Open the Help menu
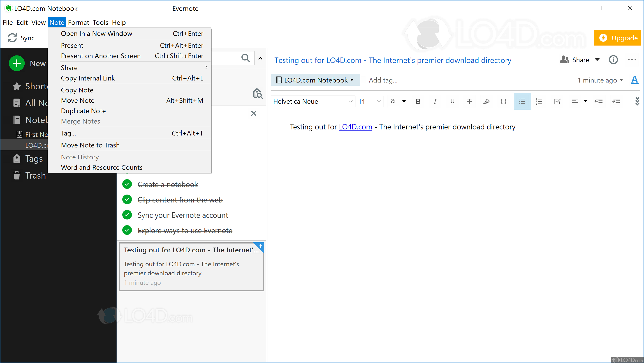 (119, 23)
